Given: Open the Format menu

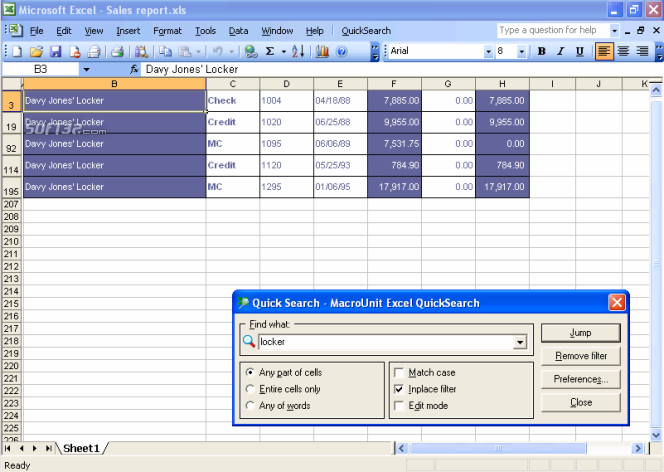Looking at the screenshot, I should (167, 31).
